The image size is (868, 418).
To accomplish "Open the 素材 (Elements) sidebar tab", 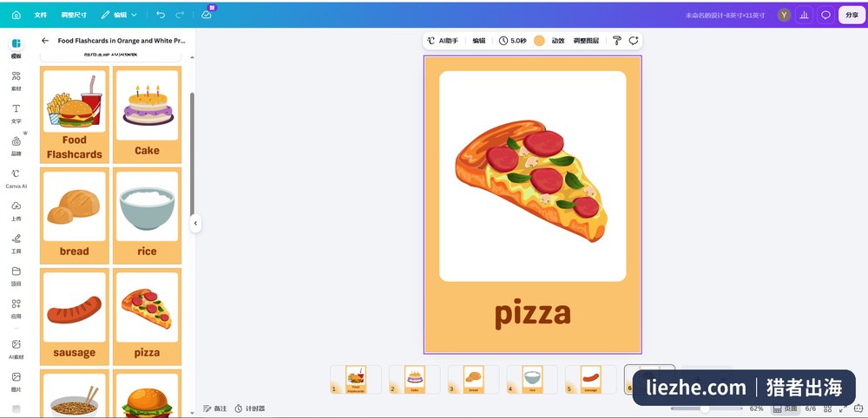I will (16, 81).
